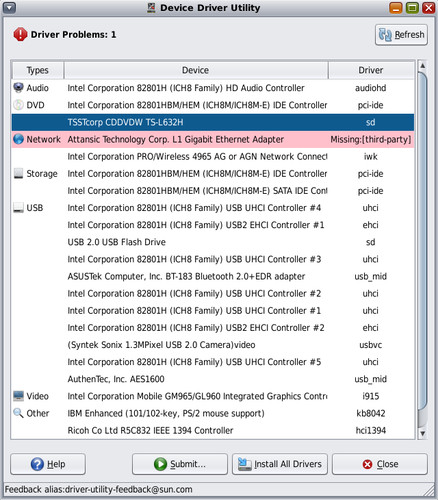Maximize the Device Driver Utility window

point(412,8)
